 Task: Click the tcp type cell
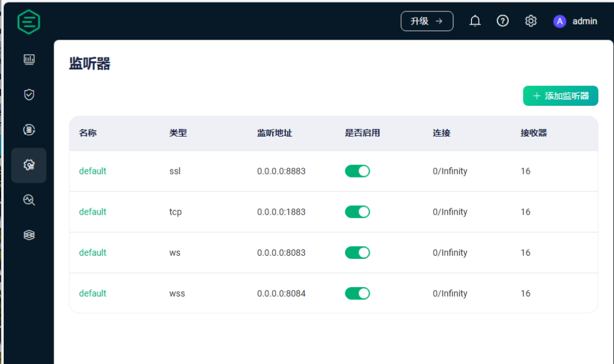[x=176, y=212]
